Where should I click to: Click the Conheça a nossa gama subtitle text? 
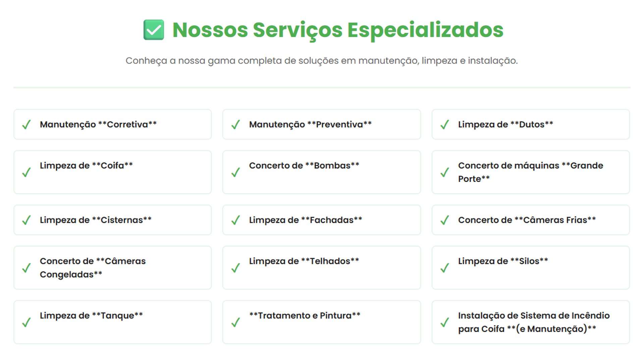click(x=322, y=61)
